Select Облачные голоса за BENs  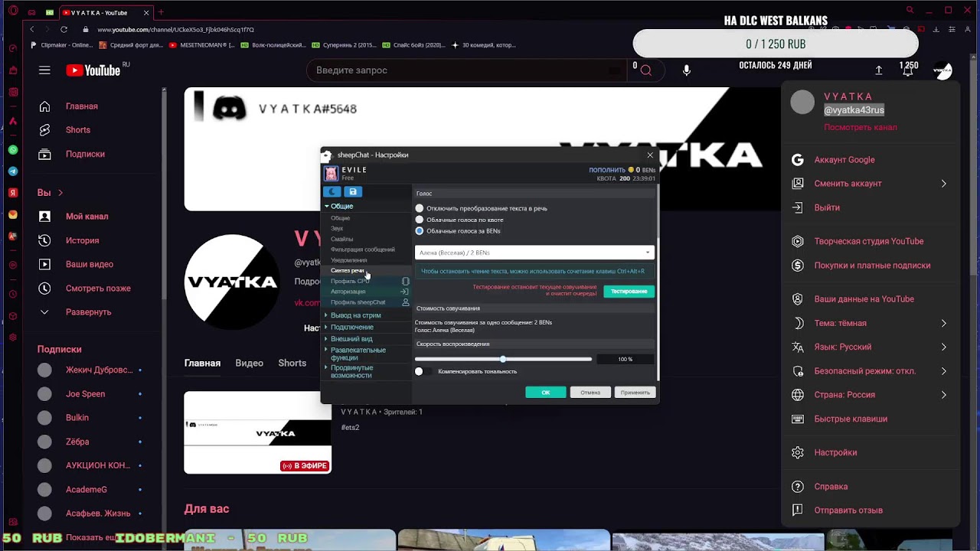tap(420, 230)
